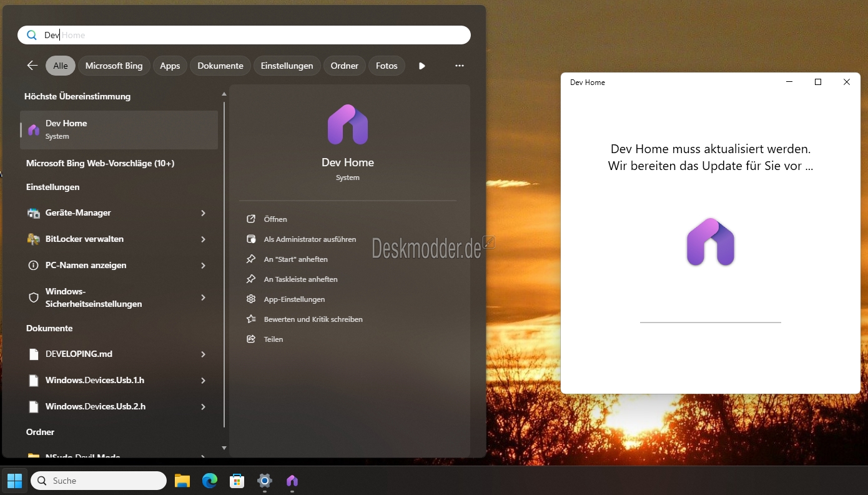Click the Geräte-Manager icon
This screenshot has height=495, width=868.
[34, 213]
